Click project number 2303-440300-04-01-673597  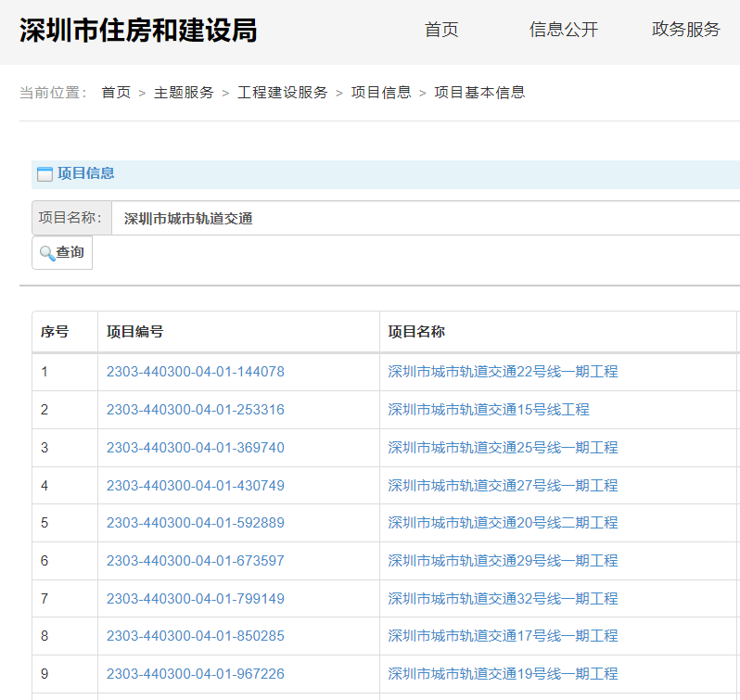196,561
